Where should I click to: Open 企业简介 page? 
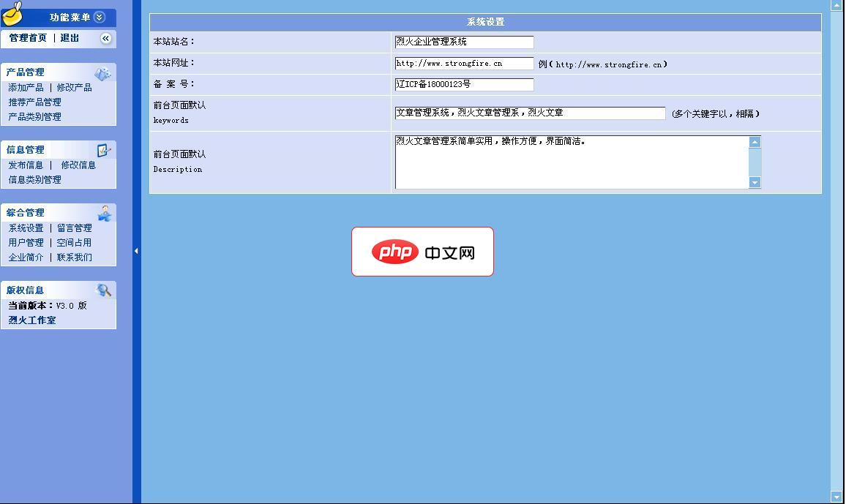tap(26, 257)
